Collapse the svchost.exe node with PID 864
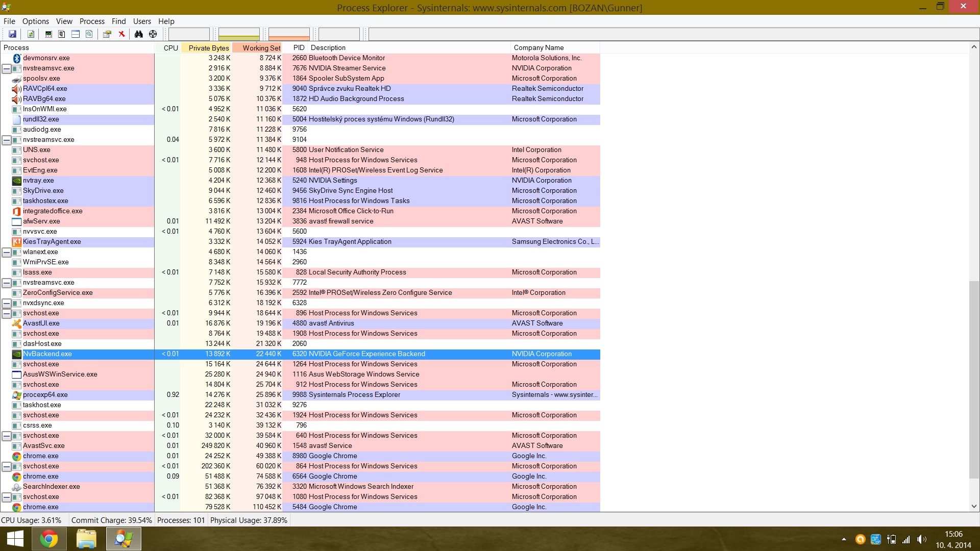This screenshot has height=551, width=980. pos(7,466)
